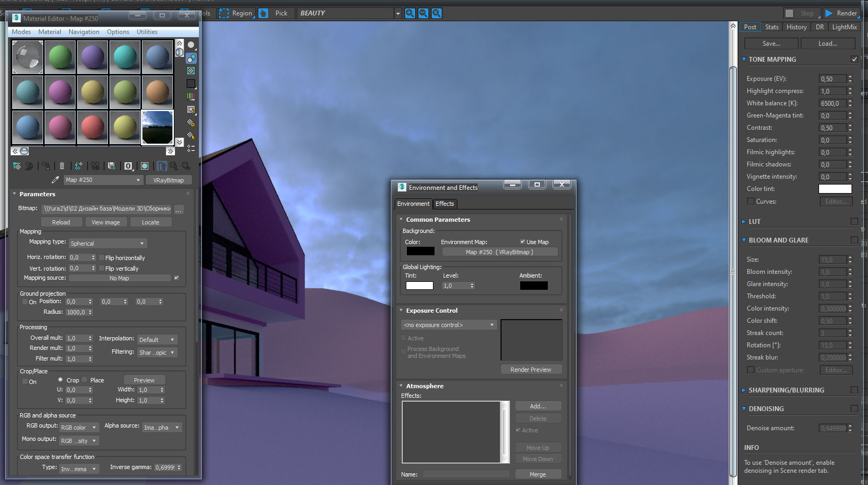
Task: Click the Reload bitmap button
Action: pyautogui.click(x=61, y=222)
